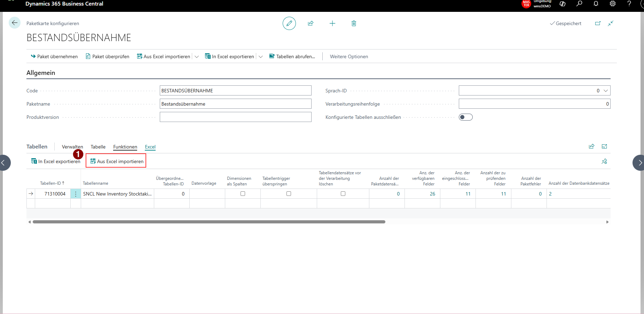Expand the In Excel exportieren dropdown arrow in top bar
Viewport: 644px width, 314px height.
[261, 56]
